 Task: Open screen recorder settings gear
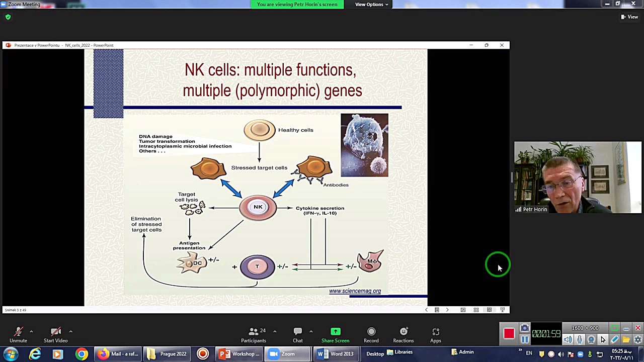(x=637, y=340)
